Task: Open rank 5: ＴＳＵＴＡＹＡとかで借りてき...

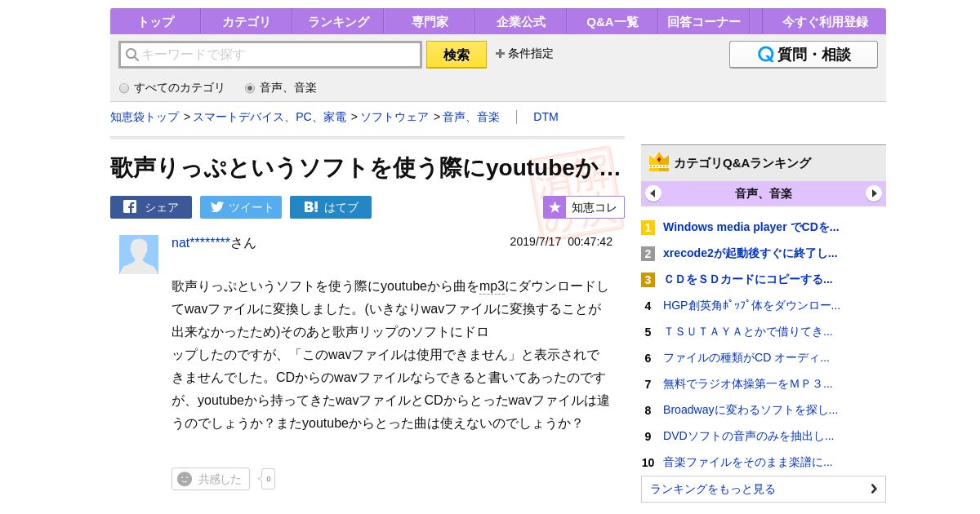Action: pos(748,331)
